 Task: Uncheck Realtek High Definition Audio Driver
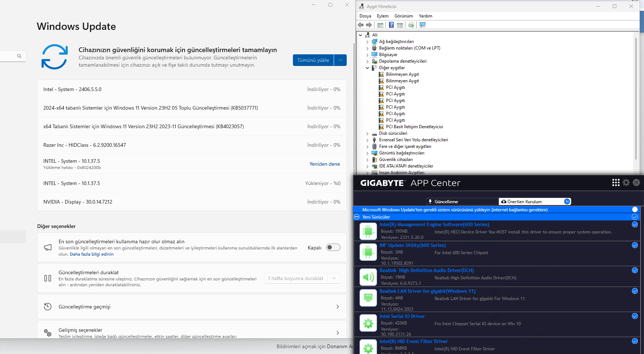(x=635, y=270)
